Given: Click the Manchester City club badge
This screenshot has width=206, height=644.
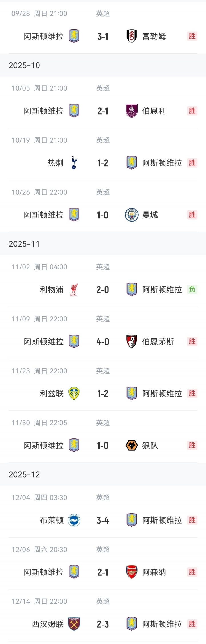Looking at the screenshot, I should click(x=132, y=215).
